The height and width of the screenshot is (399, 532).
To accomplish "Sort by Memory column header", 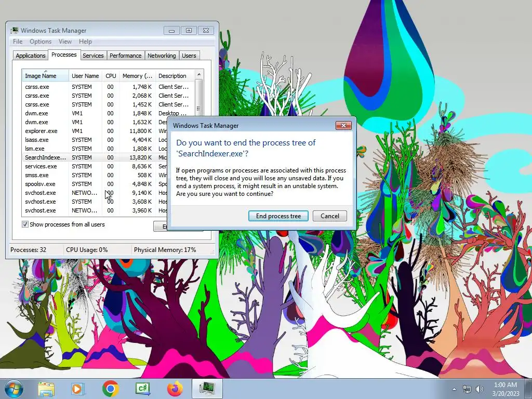I will point(137,76).
